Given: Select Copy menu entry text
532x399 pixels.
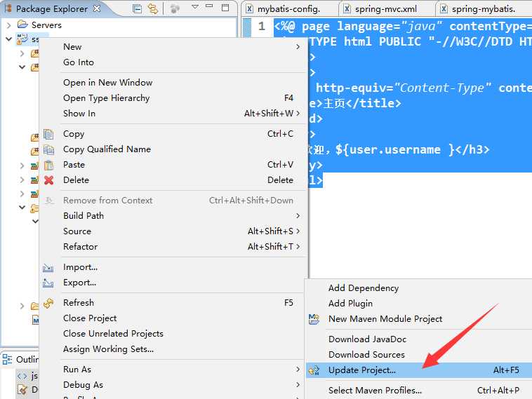Looking at the screenshot, I should click(x=74, y=134).
